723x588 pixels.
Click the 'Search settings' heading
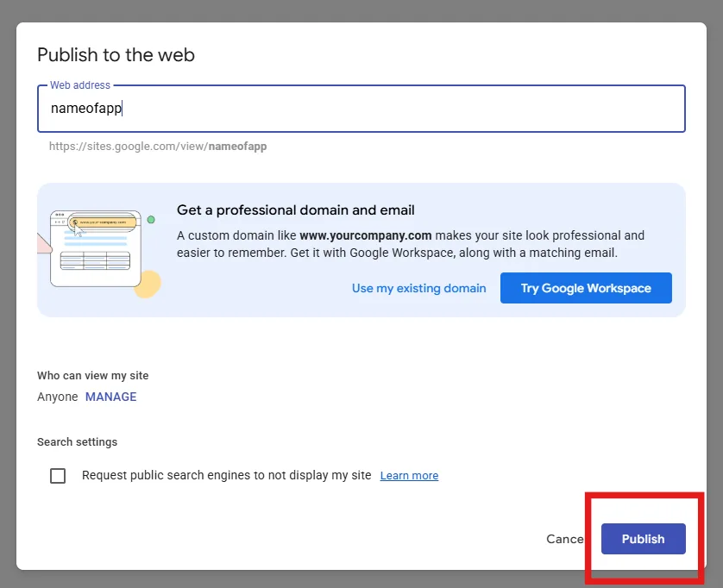77,442
